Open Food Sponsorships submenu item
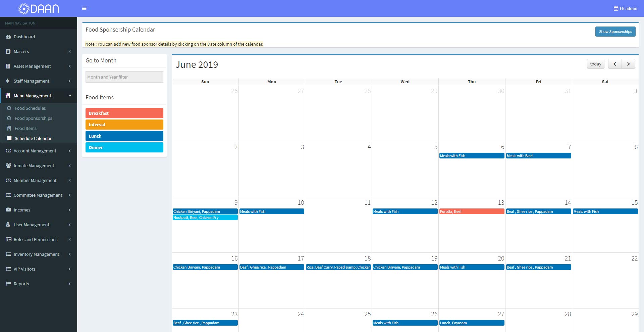Viewport: 644px width, 332px height. [39, 118]
